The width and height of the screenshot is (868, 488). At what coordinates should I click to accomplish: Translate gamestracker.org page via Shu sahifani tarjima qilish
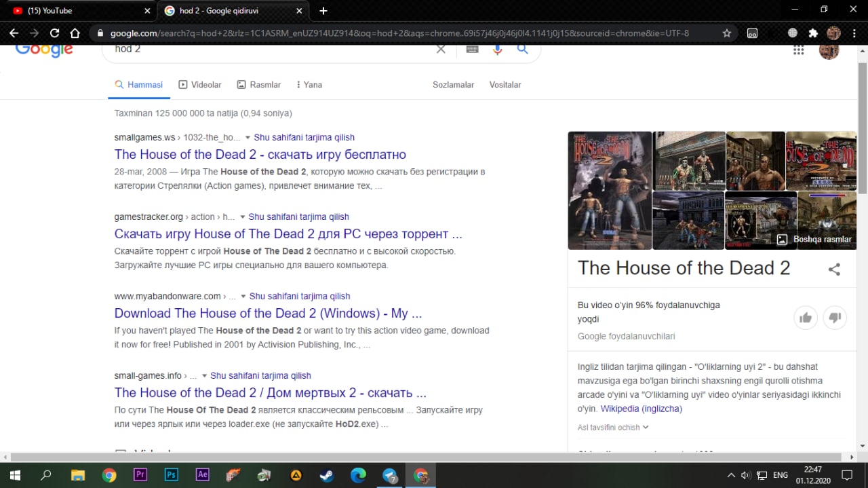tap(298, 217)
